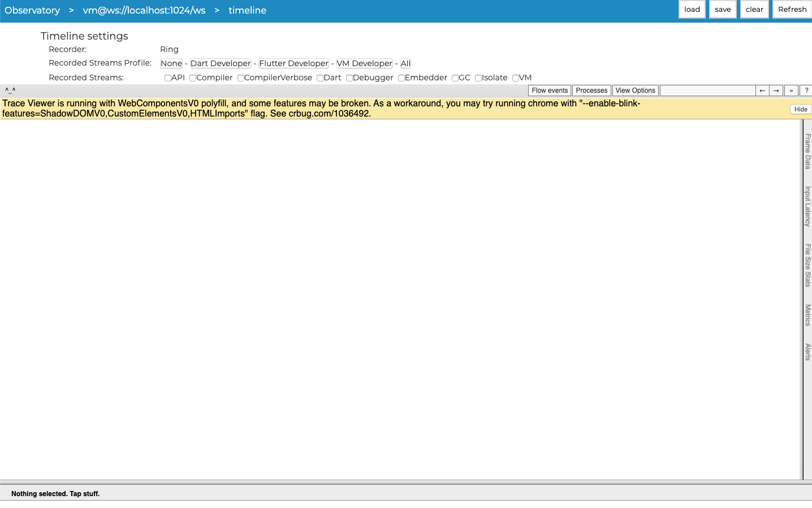812x508 pixels.
Task: Enable the GC recorded stream
Action: click(456, 78)
